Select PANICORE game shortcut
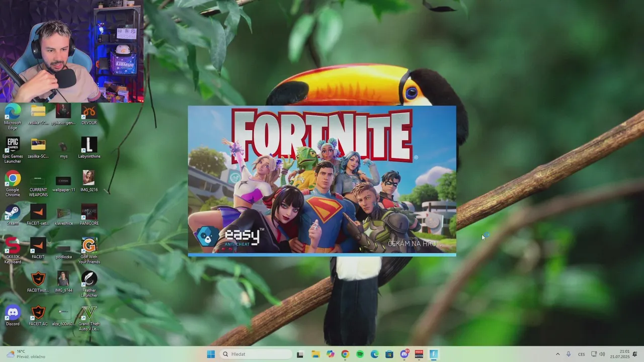This screenshot has height=362, width=644. pyautogui.click(x=89, y=215)
